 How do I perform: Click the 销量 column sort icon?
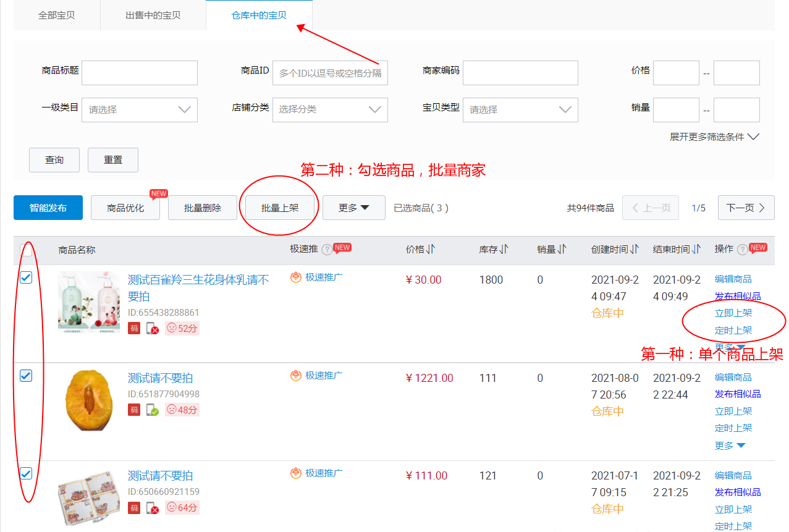pos(562,249)
